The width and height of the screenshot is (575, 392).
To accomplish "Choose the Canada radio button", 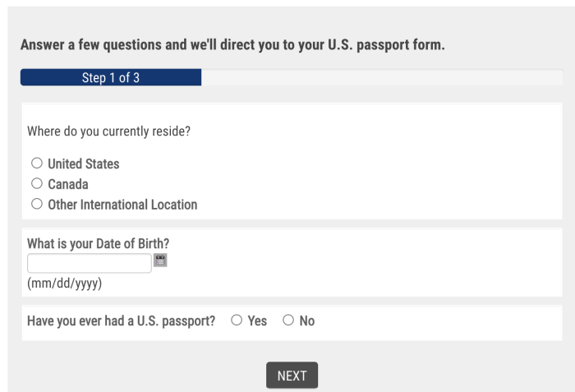I will (36, 184).
